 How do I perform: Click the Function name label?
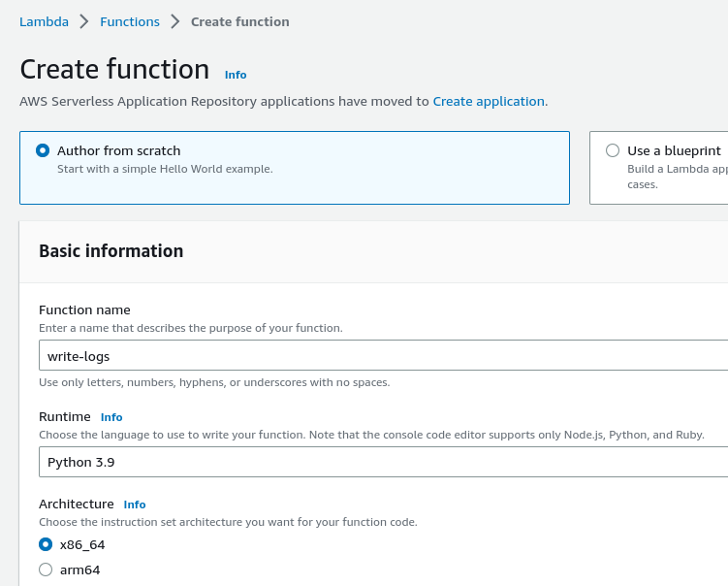coord(84,309)
